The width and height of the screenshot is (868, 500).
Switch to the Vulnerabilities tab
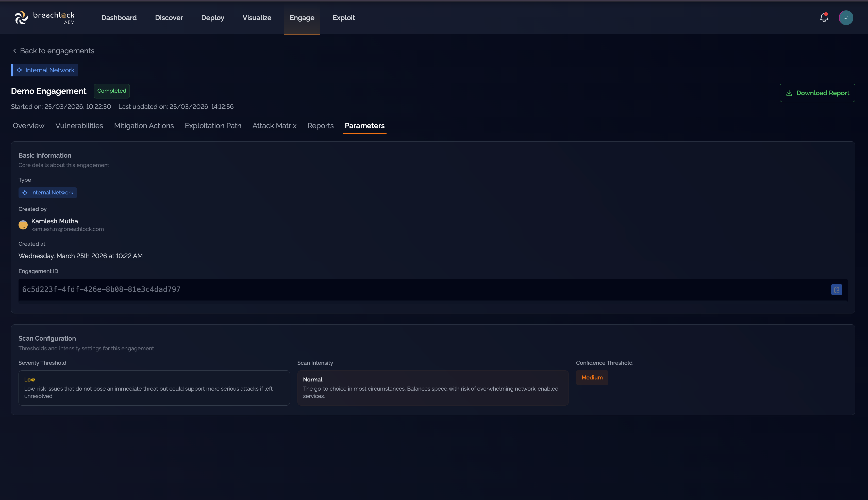pos(79,126)
